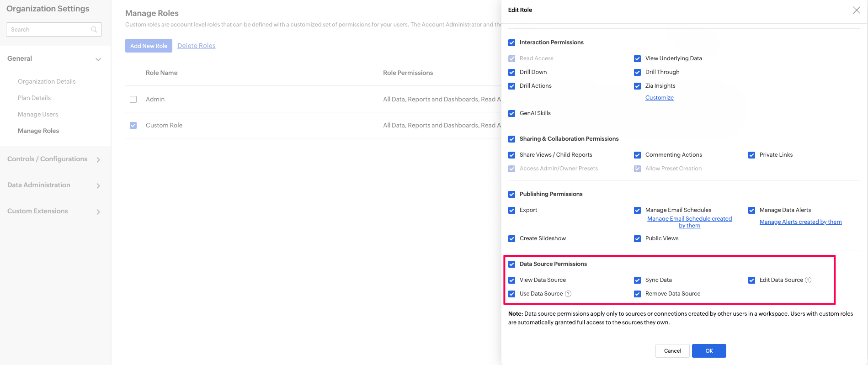
Task: Disable Commenting Actions
Action: [x=638, y=155]
